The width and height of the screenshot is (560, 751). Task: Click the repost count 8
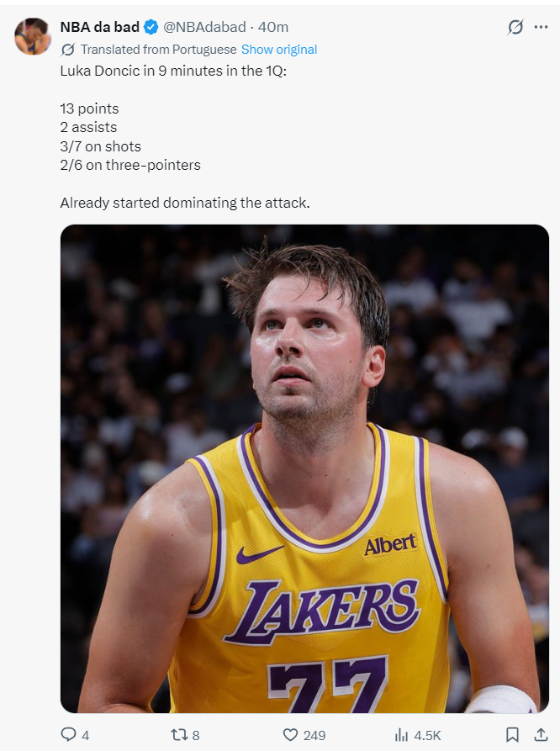[x=195, y=735]
